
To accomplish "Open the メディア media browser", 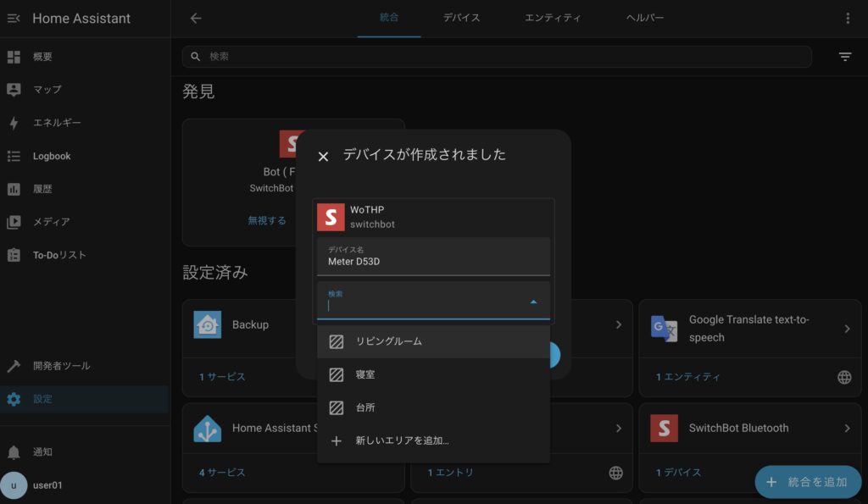I will [84, 222].
